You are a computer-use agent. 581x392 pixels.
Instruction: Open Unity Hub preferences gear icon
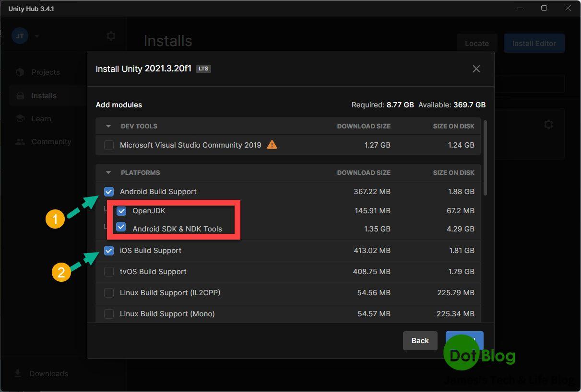click(x=111, y=36)
